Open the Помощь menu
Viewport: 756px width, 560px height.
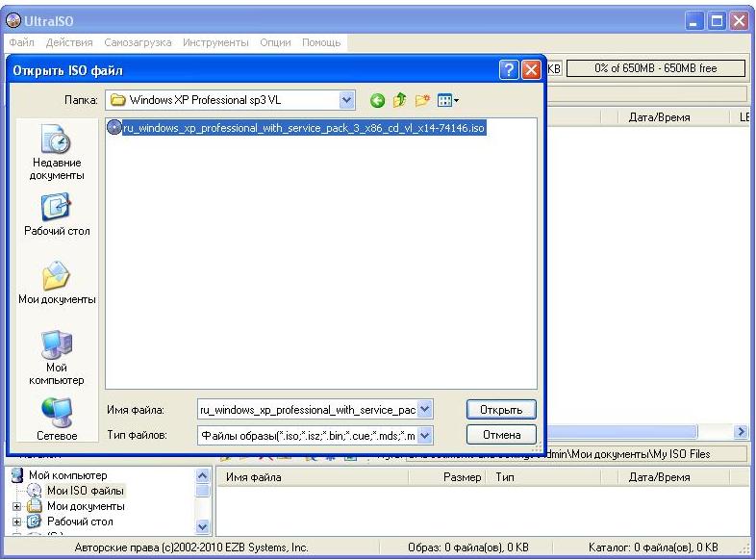tap(321, 42)
